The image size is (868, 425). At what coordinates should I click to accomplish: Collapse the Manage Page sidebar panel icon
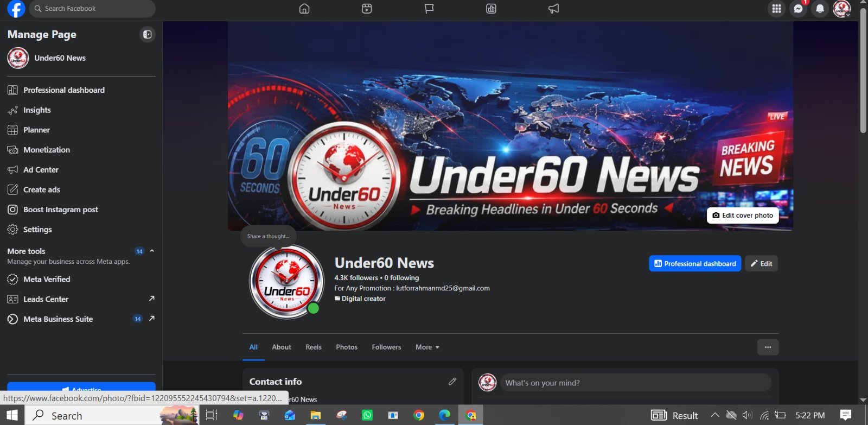pos(147,35)
